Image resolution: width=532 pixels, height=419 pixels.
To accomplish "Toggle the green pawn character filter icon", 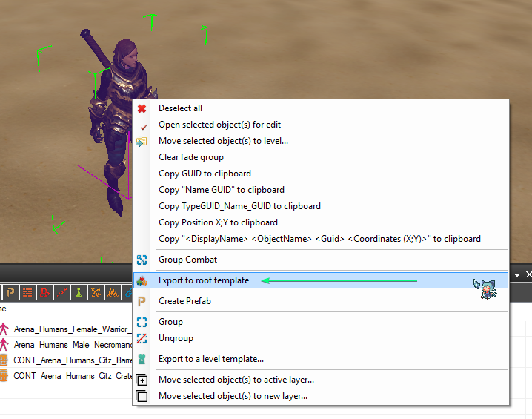I will pyautogui.click(x=79, y=292).
